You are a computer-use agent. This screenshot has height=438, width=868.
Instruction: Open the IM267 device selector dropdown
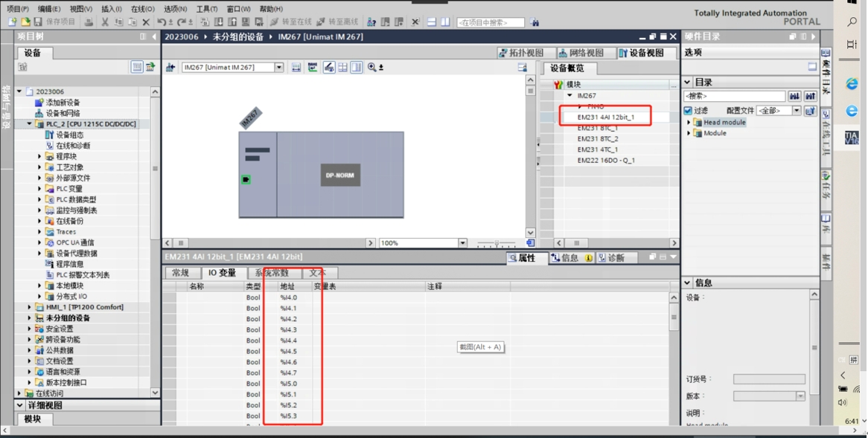click(279, 68)
